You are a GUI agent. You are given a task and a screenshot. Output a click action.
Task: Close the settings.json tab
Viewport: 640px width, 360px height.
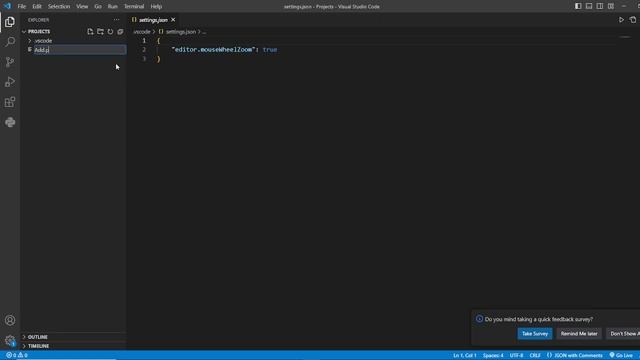[x=173, y=20]
